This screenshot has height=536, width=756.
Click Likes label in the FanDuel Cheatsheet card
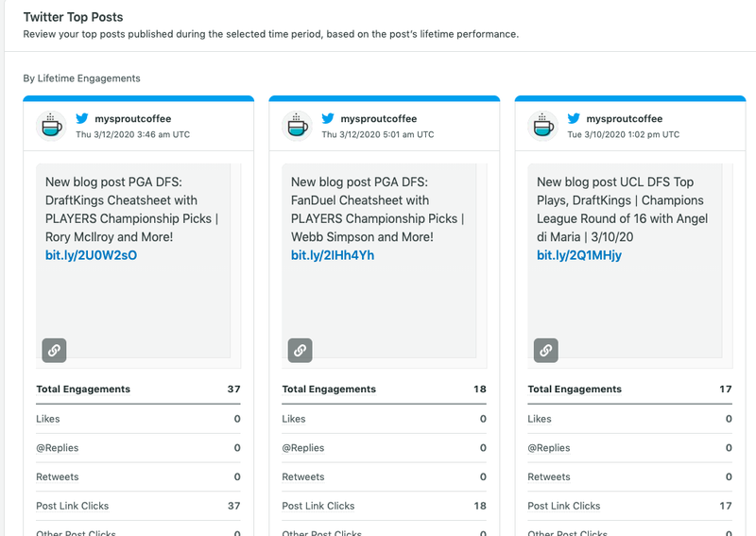click(x=294, y=419)
